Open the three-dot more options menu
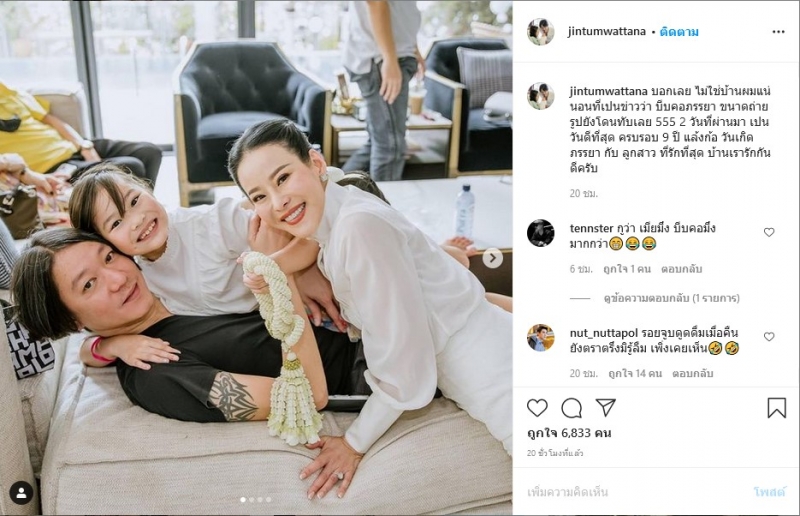The image size is (800, 516). tap(778, 32)
